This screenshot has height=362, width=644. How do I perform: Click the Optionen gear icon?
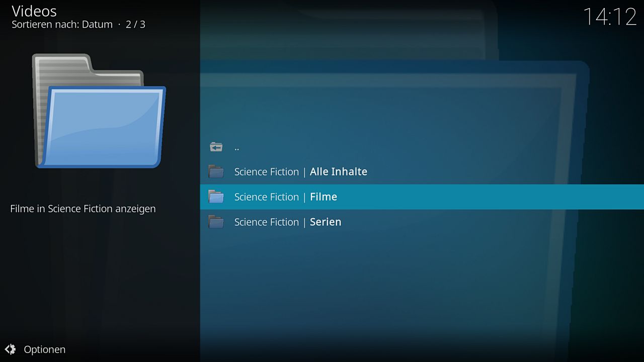10,349
